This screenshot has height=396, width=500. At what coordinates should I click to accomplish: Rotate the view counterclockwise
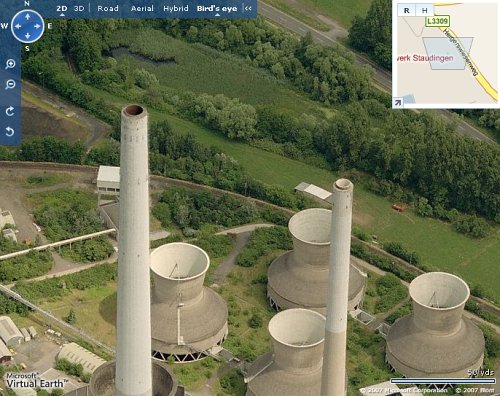10,132
